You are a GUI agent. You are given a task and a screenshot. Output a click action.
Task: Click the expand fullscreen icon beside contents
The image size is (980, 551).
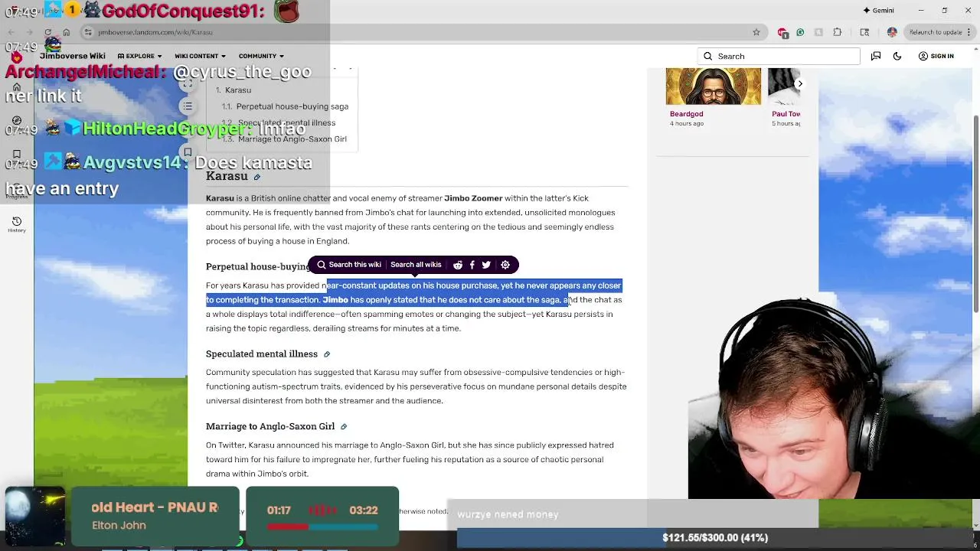pos(188,83)
